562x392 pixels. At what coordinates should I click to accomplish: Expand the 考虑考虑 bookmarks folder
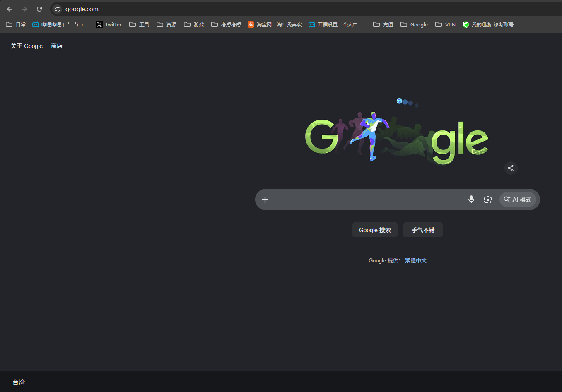coord(226,25)
